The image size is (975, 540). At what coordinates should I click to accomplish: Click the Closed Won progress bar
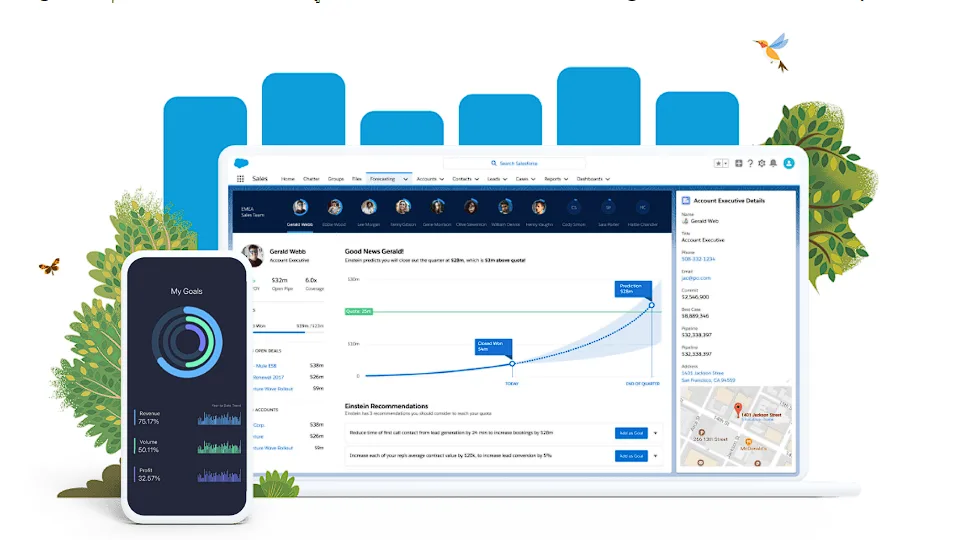click(289, 332)
